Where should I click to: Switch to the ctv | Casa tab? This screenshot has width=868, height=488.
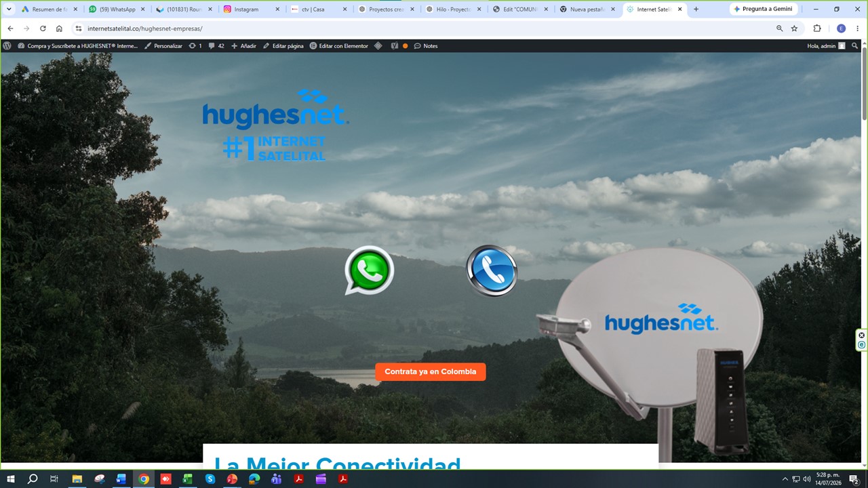point(317,9)
